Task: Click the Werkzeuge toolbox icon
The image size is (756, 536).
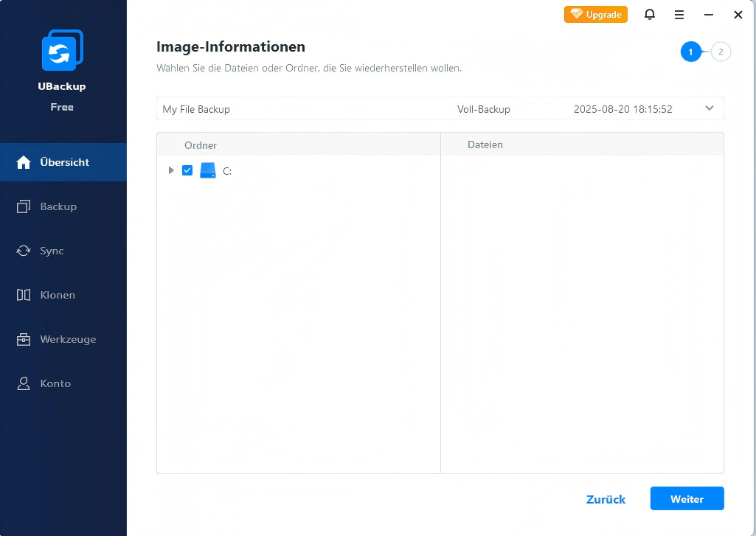Action: pyautogui.click(x=24, y=339)
